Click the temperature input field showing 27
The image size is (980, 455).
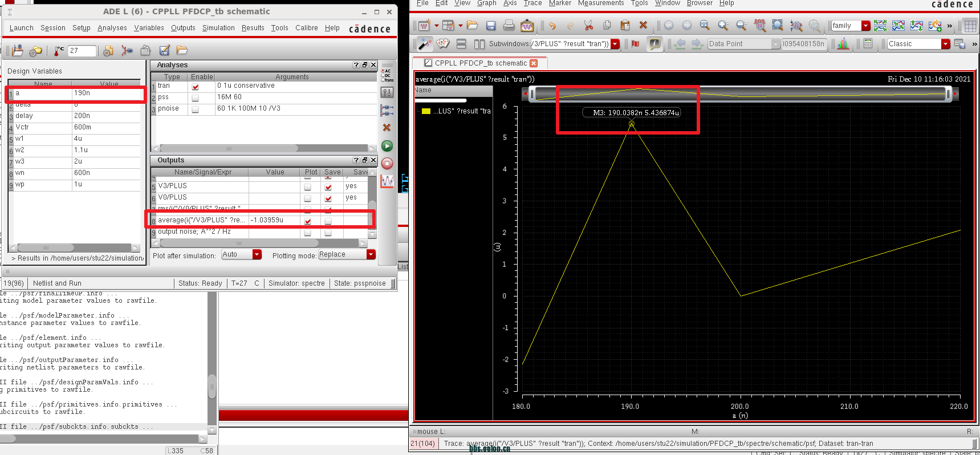coord(82,51)
